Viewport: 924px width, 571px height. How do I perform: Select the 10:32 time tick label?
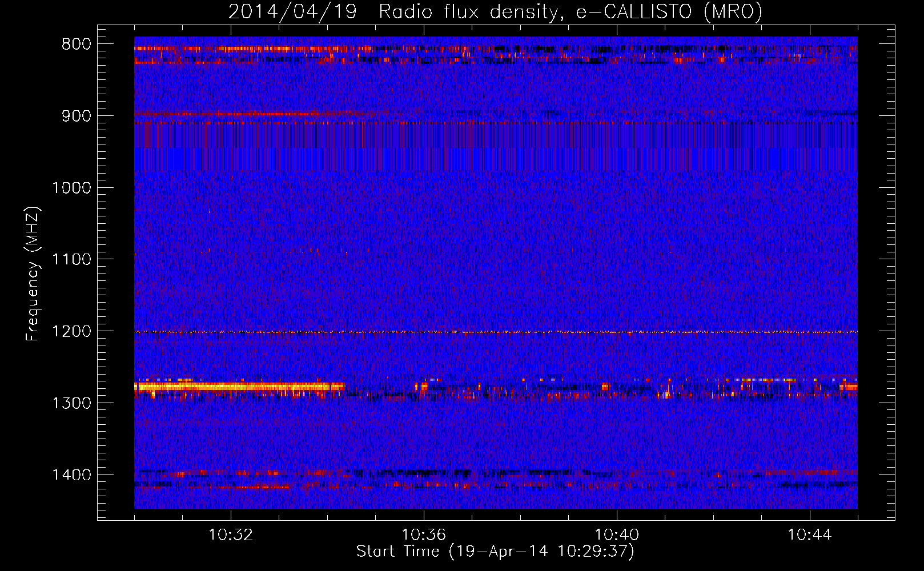[x=231, y=535]
